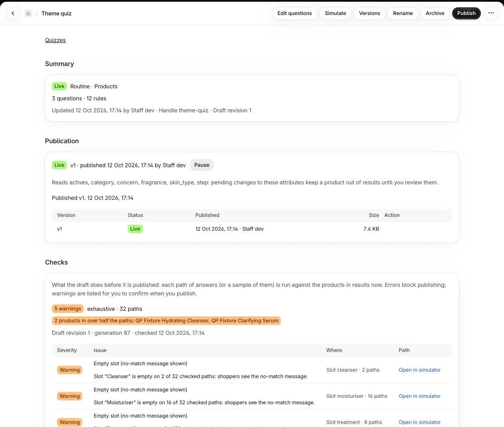
Task: Click the v1 version cell
Action: point(60,229)
